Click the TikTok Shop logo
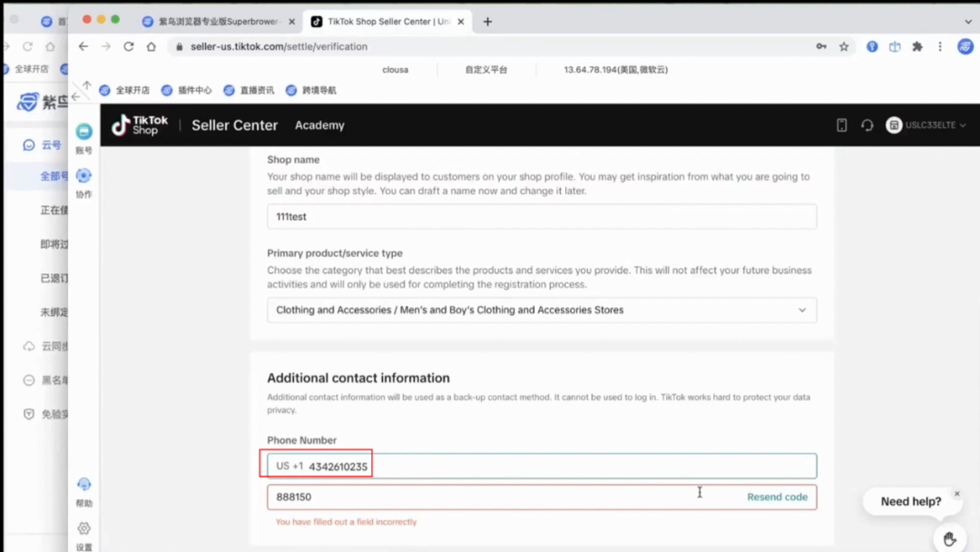Screen dimensions: 980x552 [x=140, y=125]
